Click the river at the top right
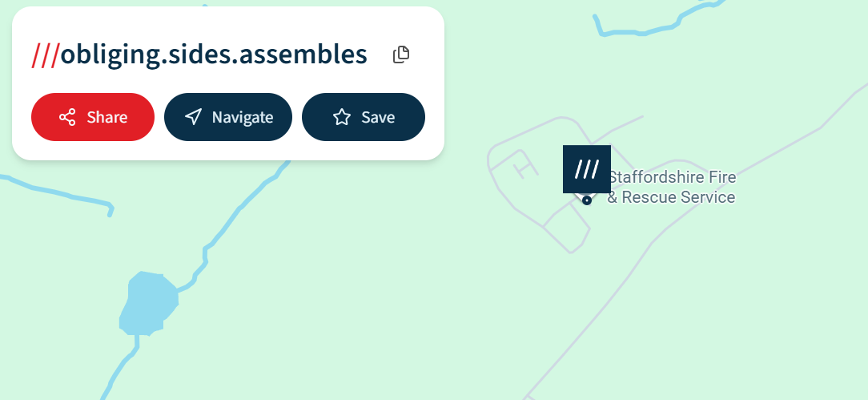The width and height of the screenshot is (868, 400). [641, 32]
